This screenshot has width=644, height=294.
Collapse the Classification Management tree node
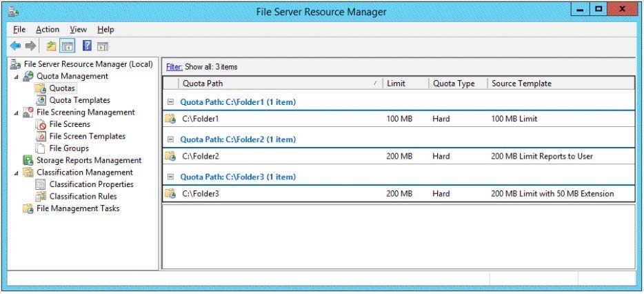(x=16, y=173)
